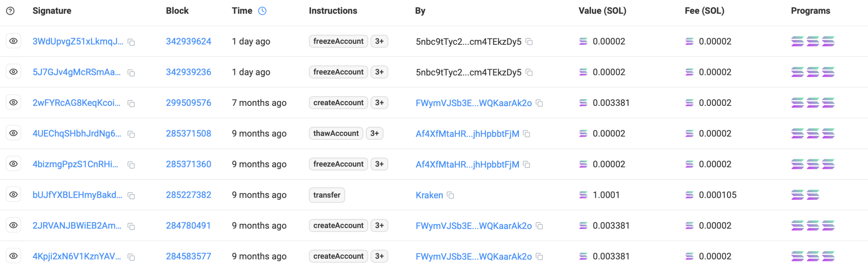
Task: Expand 3+ badge next to thawAccount
Action: tap(374, 133)
